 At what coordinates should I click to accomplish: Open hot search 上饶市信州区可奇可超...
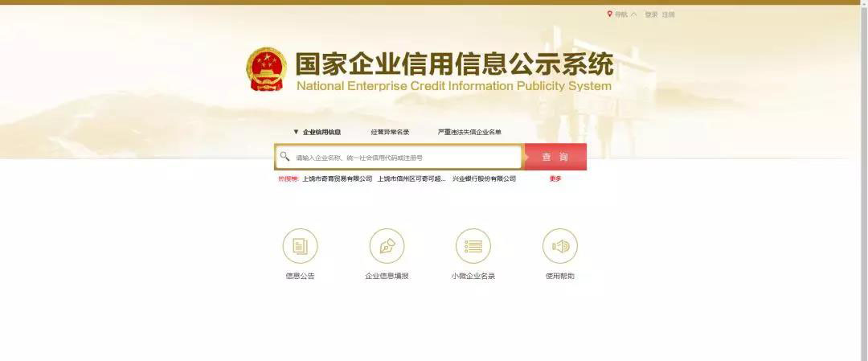click(411, 178)
